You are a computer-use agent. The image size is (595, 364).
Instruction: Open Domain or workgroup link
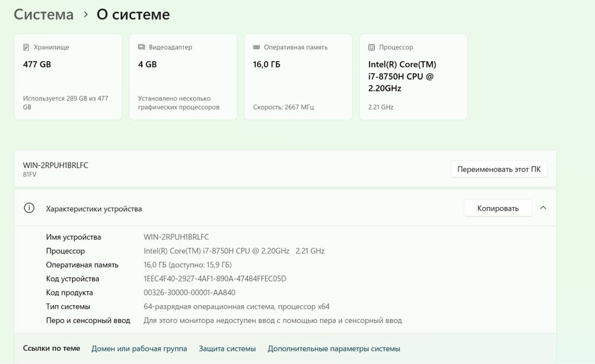click(x=139, y=349)
